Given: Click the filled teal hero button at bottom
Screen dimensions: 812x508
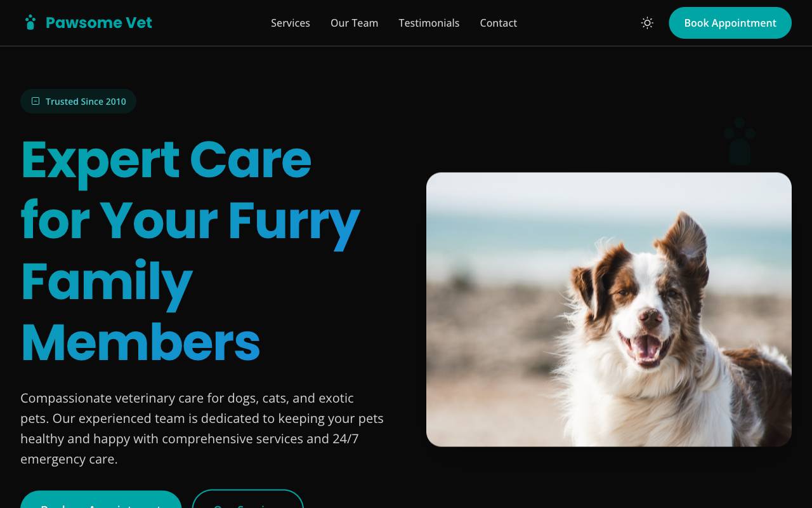Looking at the screenshot, I should tap(101, 500).
